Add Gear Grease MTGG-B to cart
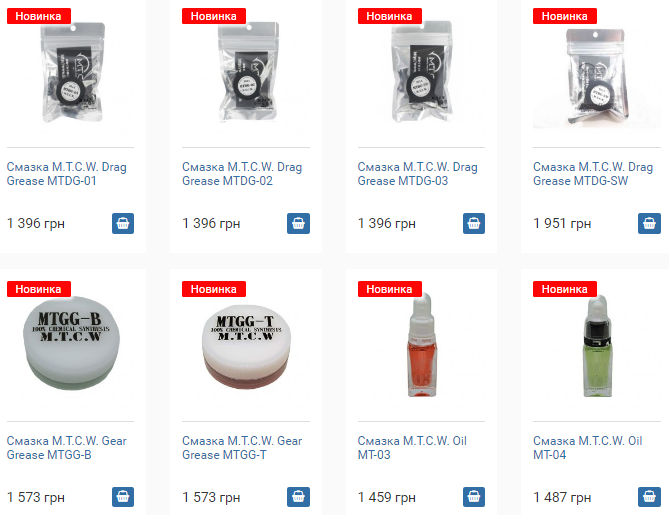Image resolution: width=669 pixels, height=515 pixels. tap(123, 497)
